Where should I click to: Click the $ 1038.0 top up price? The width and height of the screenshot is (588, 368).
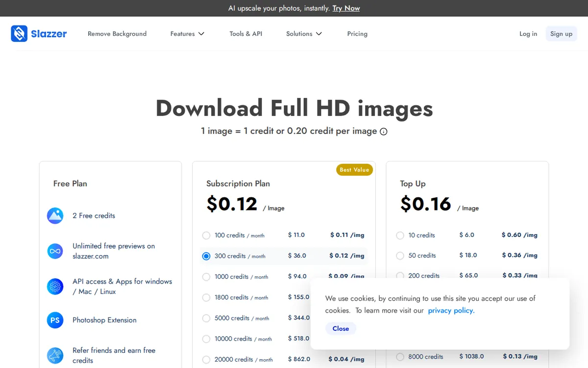(x=471, y=356)
